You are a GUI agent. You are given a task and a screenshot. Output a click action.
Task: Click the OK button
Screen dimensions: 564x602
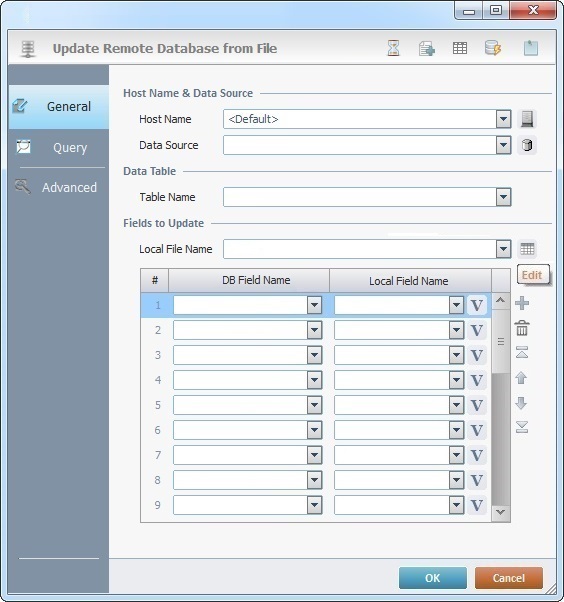[x=433, y=578]
